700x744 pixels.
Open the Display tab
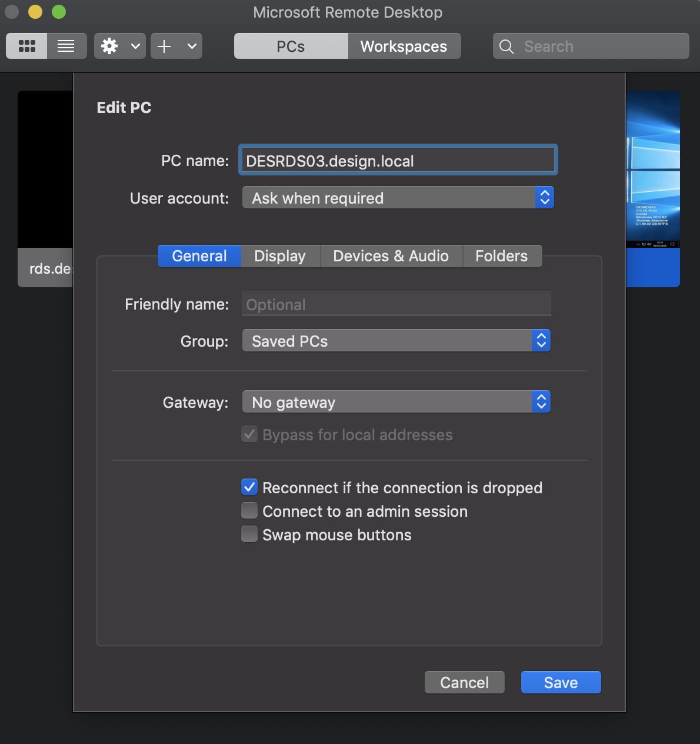(x=280, y=256)
